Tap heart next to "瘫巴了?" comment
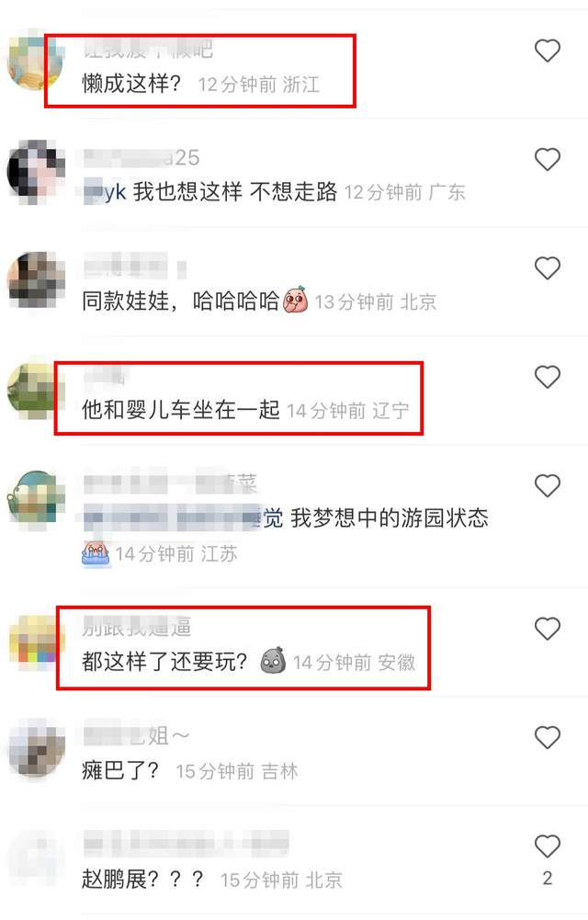Screen dimensions: 588x920 [547, 737]
